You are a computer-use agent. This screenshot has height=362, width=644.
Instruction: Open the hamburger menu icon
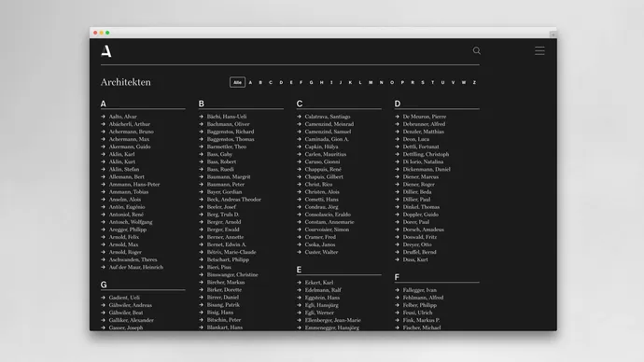click(539, 51)
